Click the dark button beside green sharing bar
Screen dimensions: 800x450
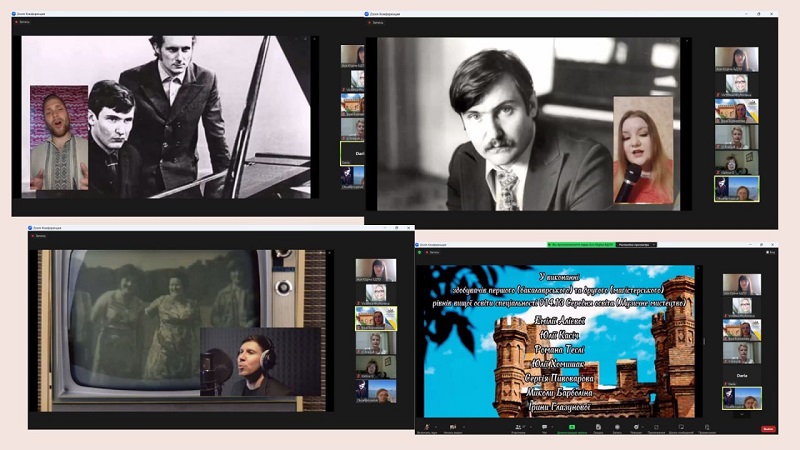tap(638, 244)
